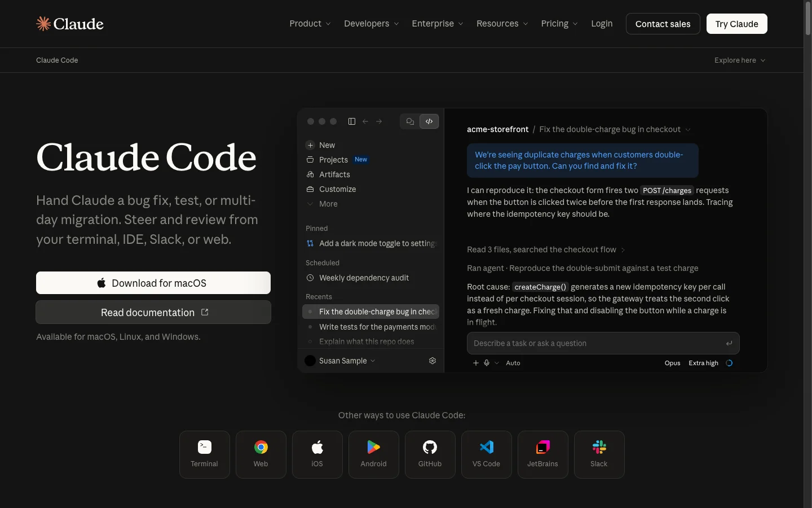Click the forward arrow in mockup toolbar
This screenshot has width=812, height=508.
(x=379, y=121)
